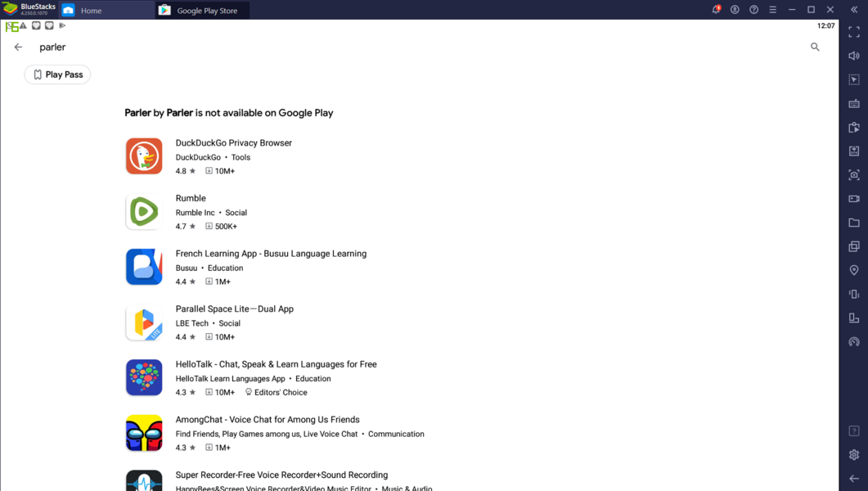Click the sidebar help box icon
The image size is (868, 491).
click(x=854, y=430)
